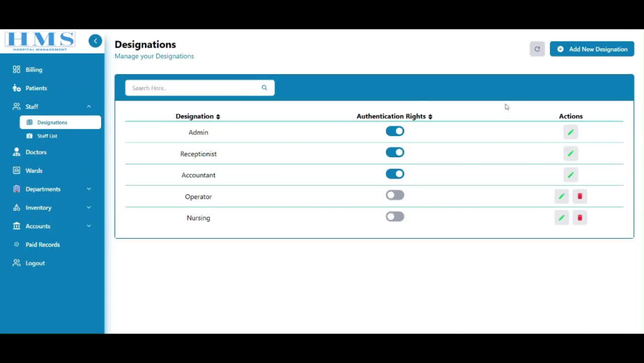This screenshot has height=363, width=644.
Task: Expand the Departments menu chevron
Action: coord(89,189)
